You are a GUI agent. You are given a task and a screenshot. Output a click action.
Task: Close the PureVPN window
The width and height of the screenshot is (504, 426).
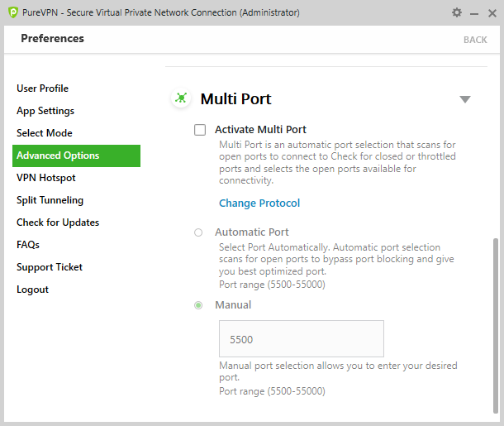point(492,13)
